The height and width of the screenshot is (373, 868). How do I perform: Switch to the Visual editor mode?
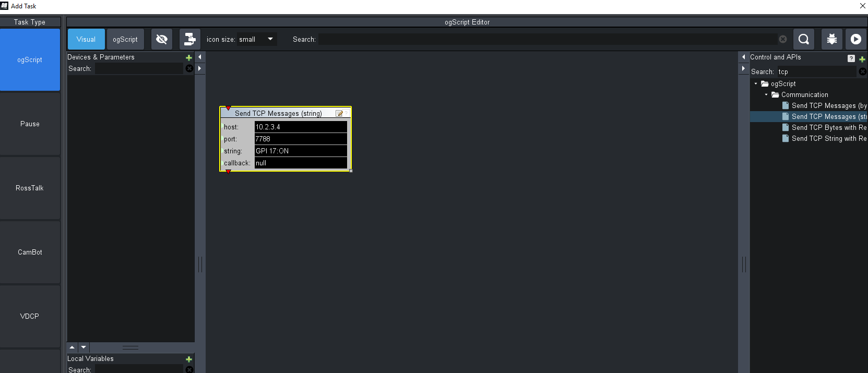coord(86,39)
